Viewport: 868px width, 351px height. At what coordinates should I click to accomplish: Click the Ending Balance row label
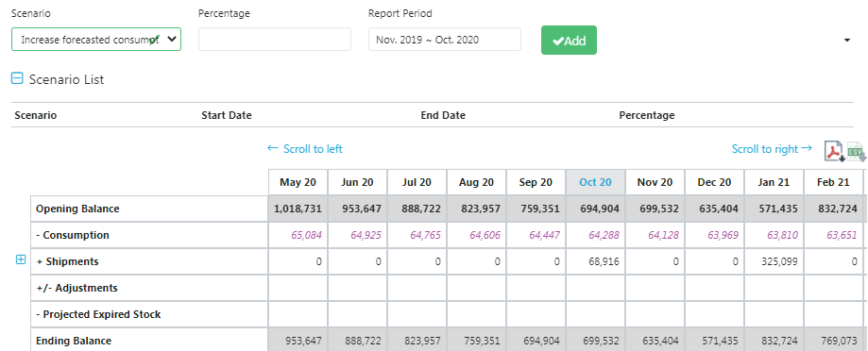pyautogui.click(x=74, y=341)
